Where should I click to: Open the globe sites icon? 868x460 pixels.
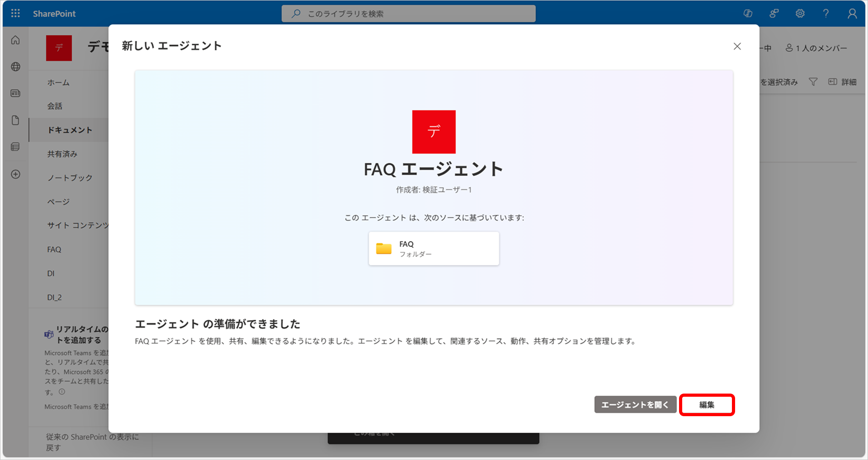(15, 67)
